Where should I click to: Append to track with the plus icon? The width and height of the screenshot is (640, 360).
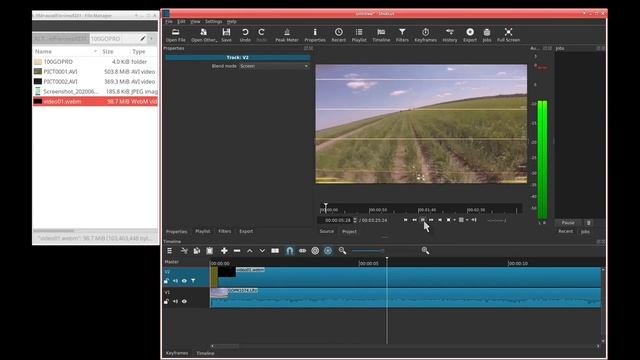tap(224, 251)
